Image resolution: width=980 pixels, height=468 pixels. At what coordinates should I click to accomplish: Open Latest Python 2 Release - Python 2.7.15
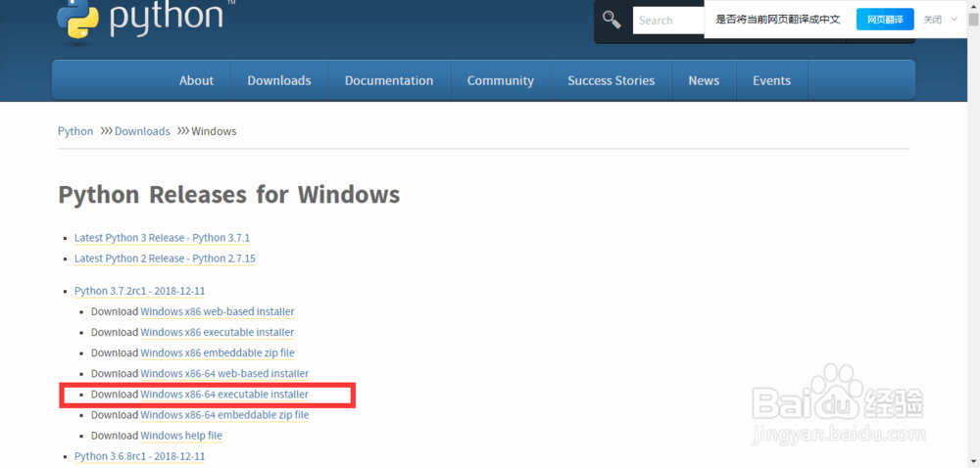(x=165, y=258)
